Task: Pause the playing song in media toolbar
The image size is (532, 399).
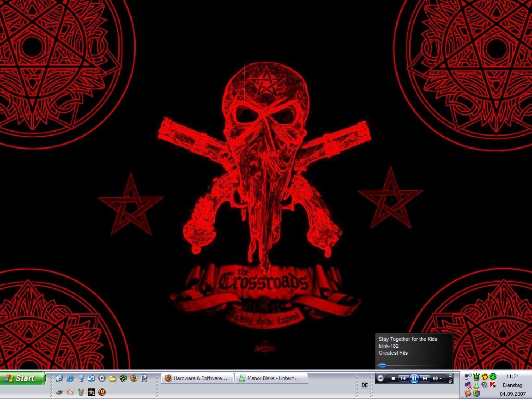Action: (414, 378)
